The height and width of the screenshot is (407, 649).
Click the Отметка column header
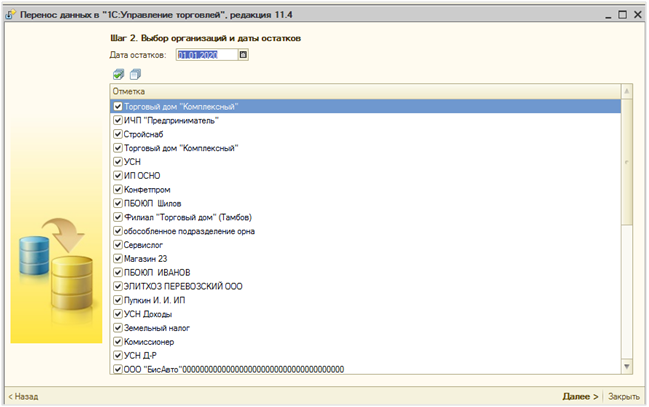click(365, 91)
